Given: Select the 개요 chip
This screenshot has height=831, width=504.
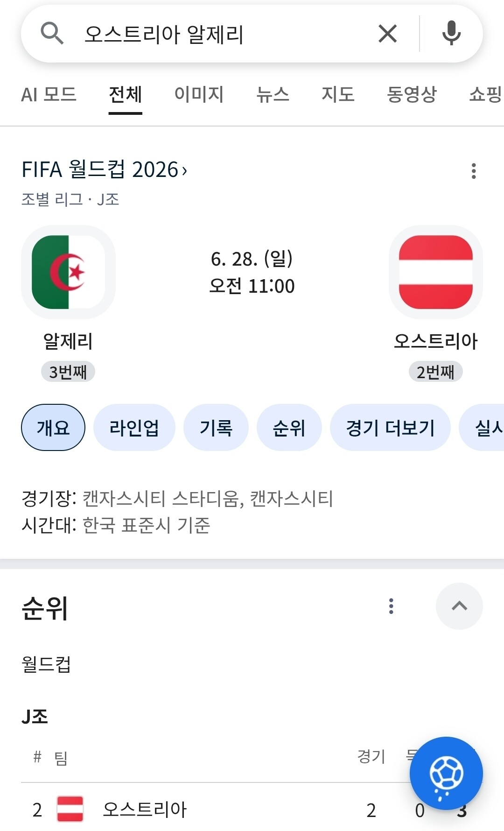Looking at the screenshot, I should (53, 428).
